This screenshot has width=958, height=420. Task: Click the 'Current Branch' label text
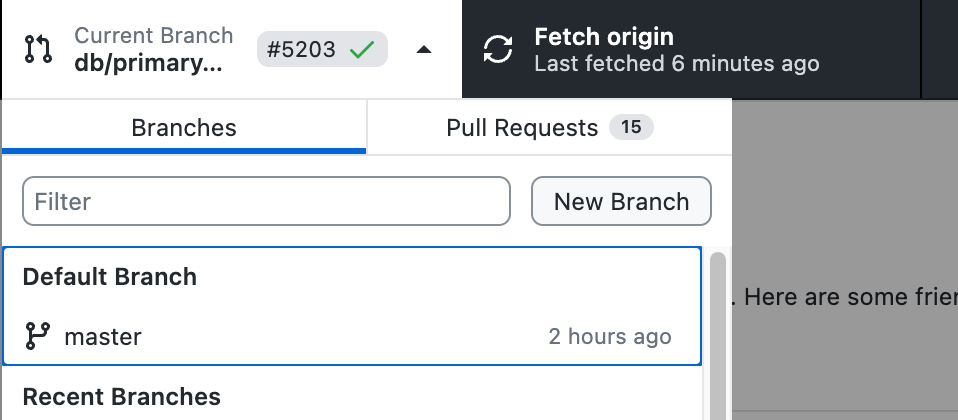[153, 36]
